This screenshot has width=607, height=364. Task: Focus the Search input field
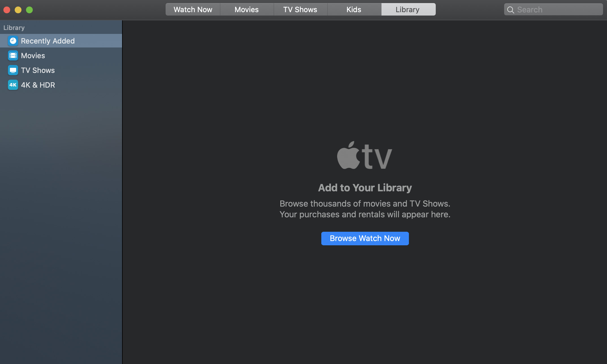(553, 10)
